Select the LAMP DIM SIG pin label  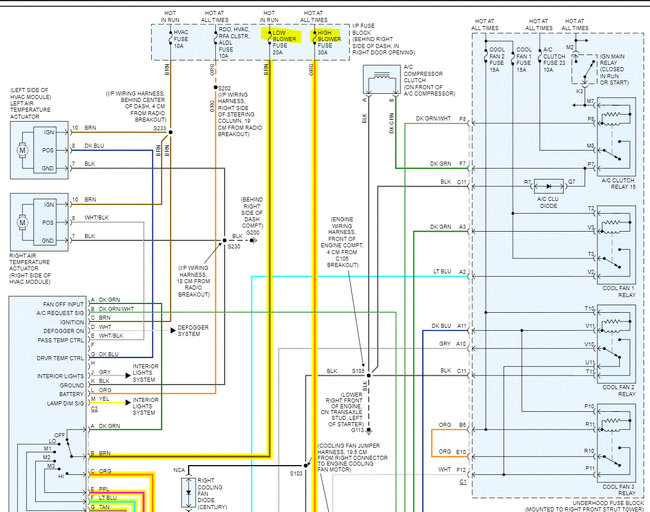[65, 403]
